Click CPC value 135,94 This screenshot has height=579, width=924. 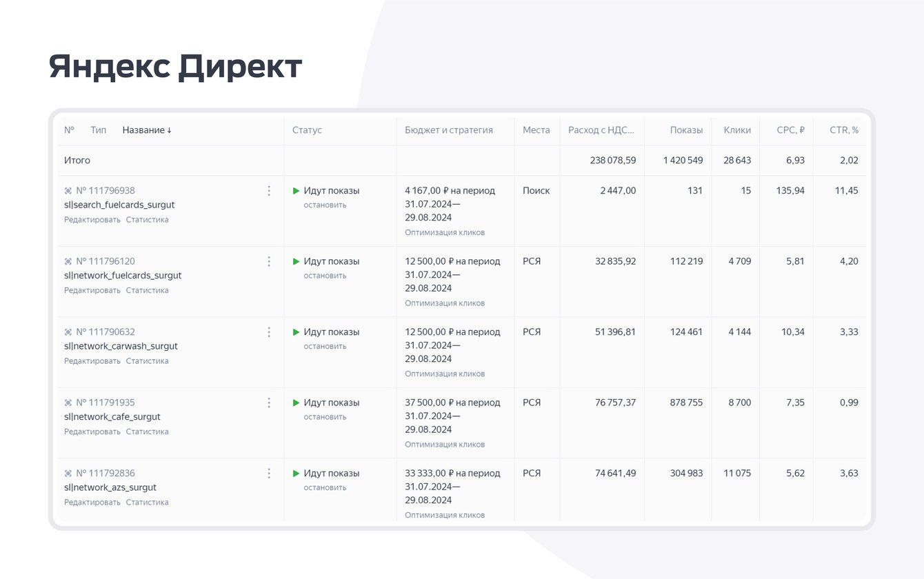point(790,191)
